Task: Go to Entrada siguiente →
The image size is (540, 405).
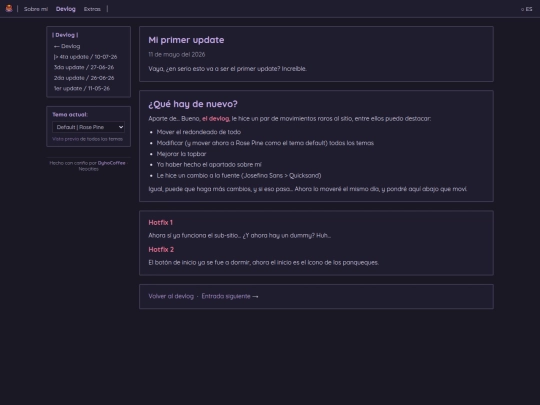Action: (x=230, y=296)
